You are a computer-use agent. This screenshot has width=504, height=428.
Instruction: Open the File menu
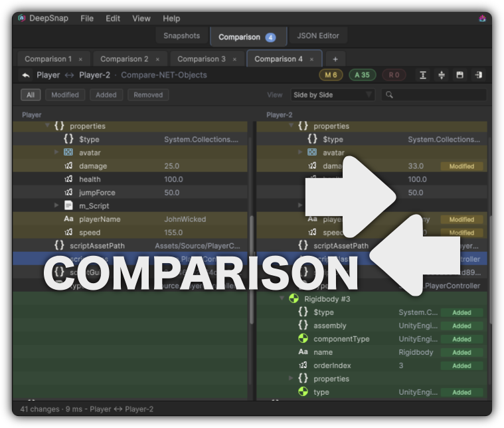point(87,19)
